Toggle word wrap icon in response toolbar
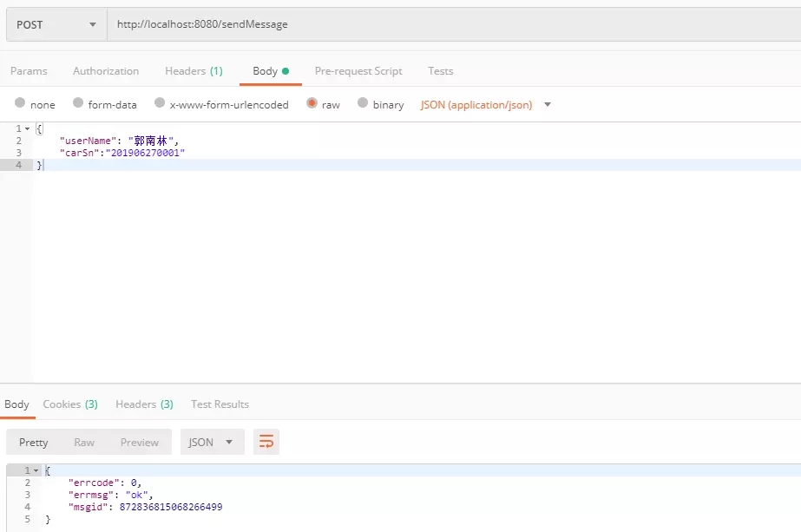The height and width of the screenshot is (532, 801). pyautogui.click(x=266, y=442)
